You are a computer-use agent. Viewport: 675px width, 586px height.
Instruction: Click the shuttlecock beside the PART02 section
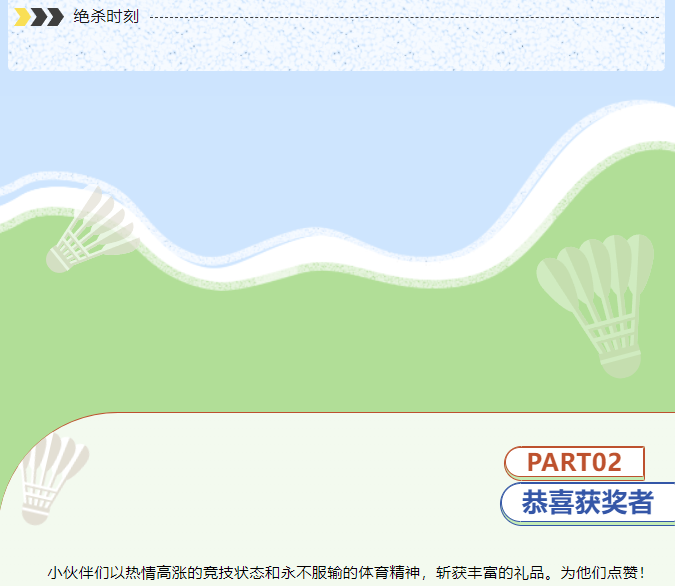[54, 479]
